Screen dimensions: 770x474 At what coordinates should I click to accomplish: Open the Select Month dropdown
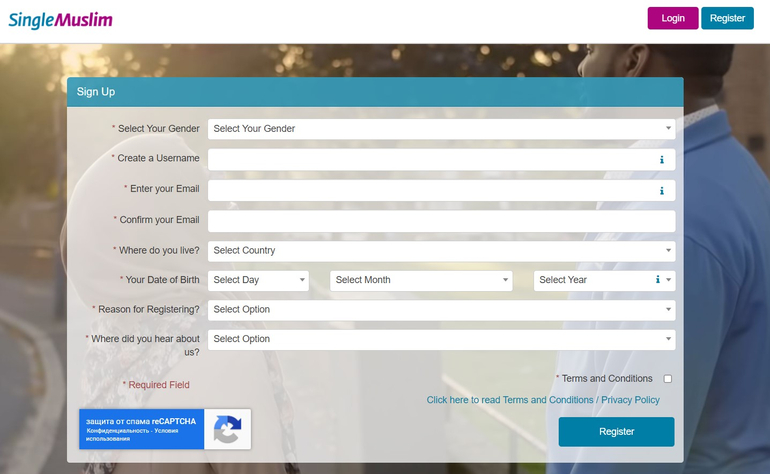[421, 280]
